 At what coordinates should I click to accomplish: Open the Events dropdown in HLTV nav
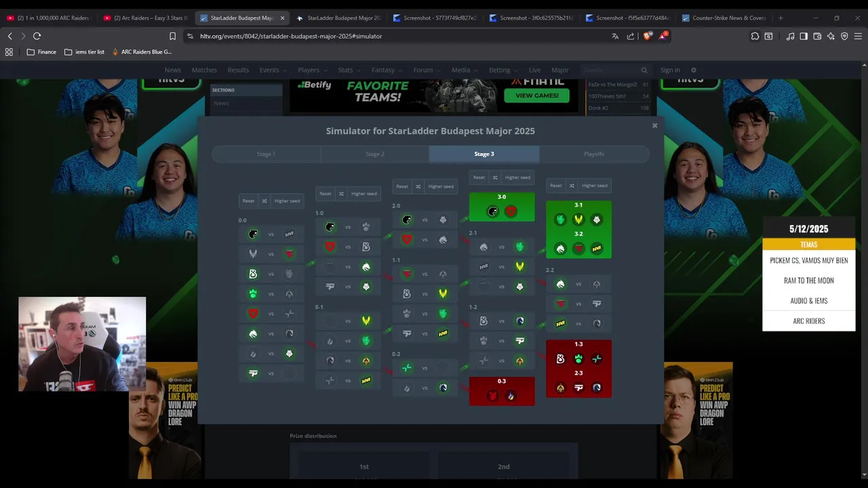[273, 70]
